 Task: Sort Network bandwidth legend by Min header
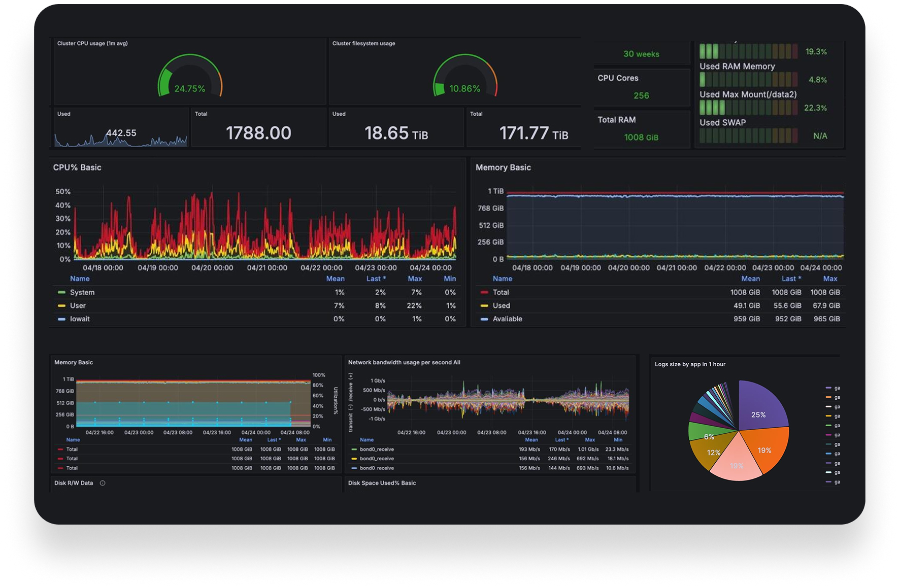click(618, 440)
